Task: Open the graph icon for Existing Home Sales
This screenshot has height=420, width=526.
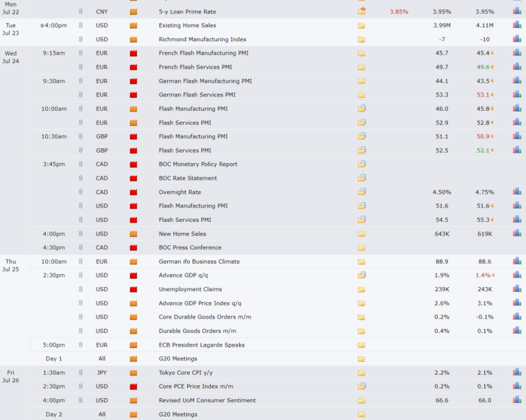Action: coord(517,25)
